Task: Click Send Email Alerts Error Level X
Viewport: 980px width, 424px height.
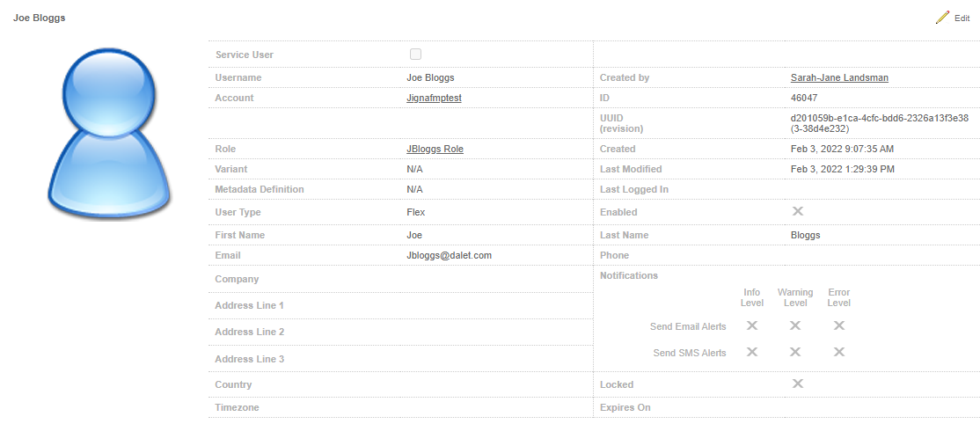Action: 839,325
